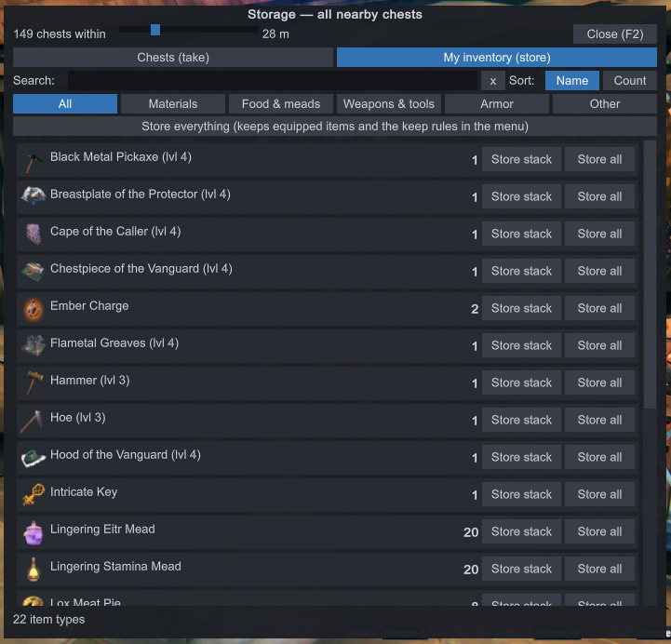
Task: Store stack of Ember Charge
Action: (521, 309)
